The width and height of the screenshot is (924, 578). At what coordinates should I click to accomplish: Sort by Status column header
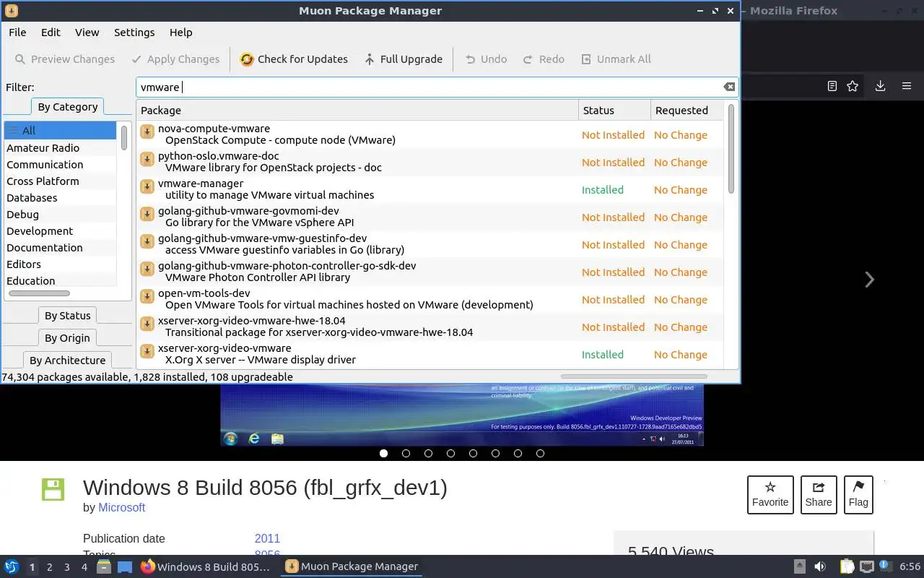coord(614,111)
